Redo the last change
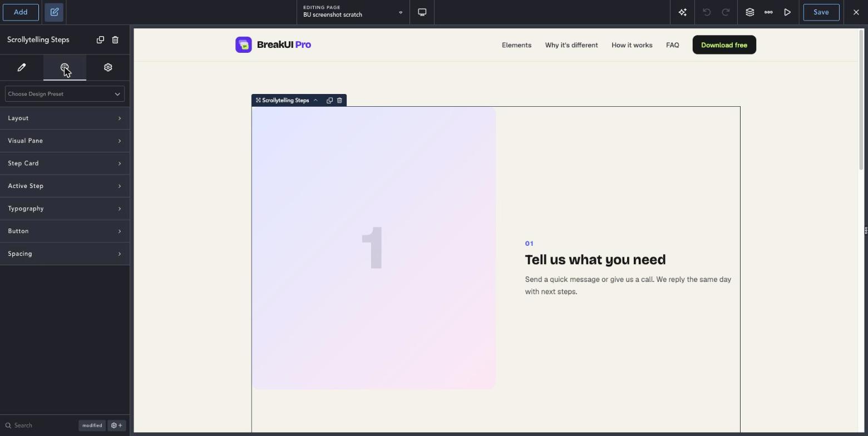 726,12
